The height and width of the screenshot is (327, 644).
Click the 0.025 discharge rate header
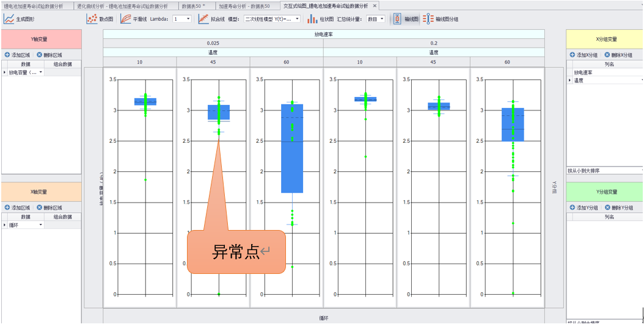pos(213,43)
